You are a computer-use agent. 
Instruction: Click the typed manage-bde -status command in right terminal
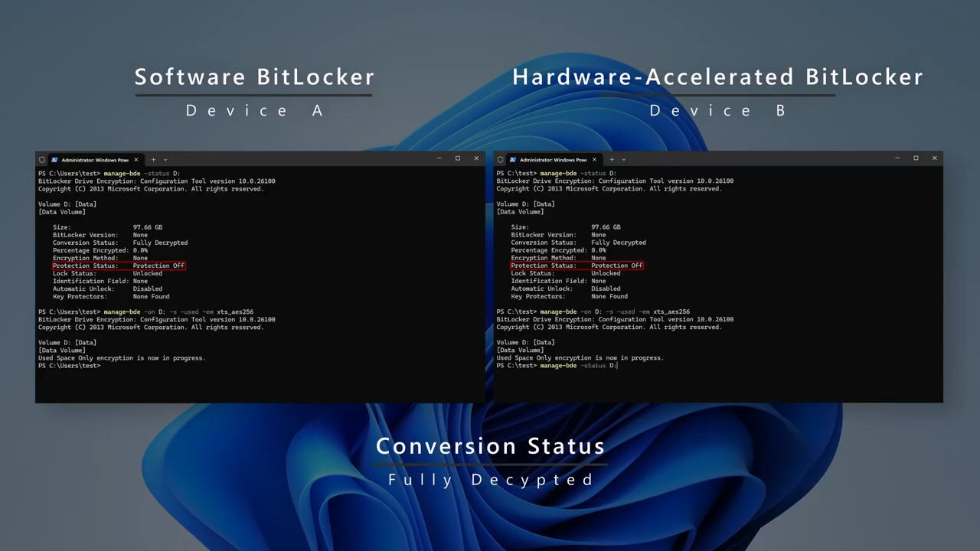tap(577, 366)
